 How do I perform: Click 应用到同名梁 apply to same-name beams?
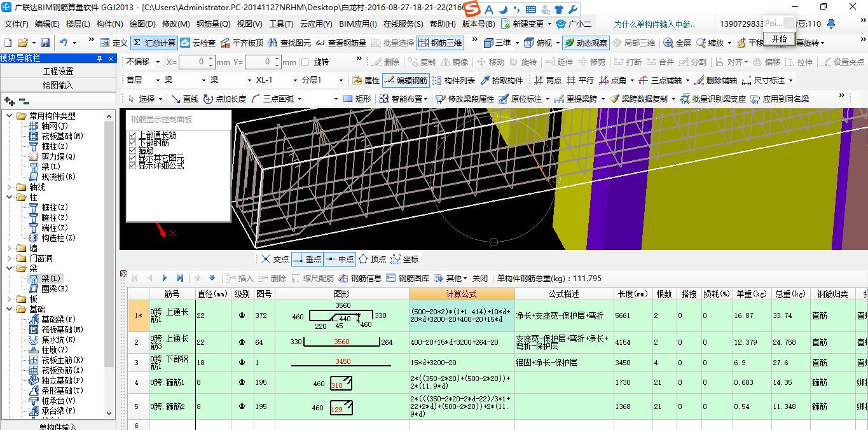780,99
